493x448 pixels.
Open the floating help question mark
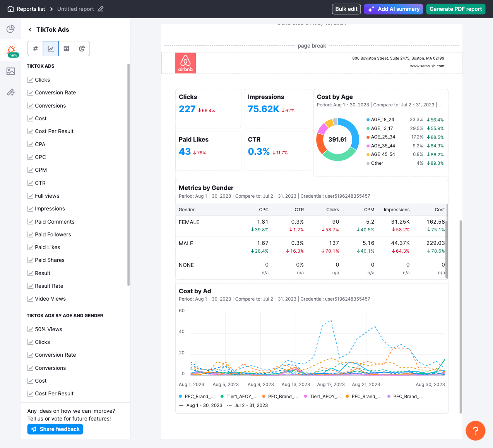tap(475, 431)
